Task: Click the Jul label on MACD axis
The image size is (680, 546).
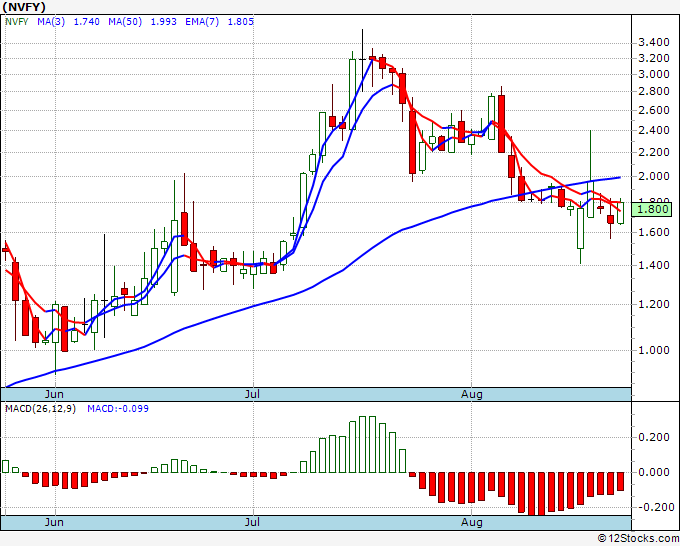Action: coord(252,522)
